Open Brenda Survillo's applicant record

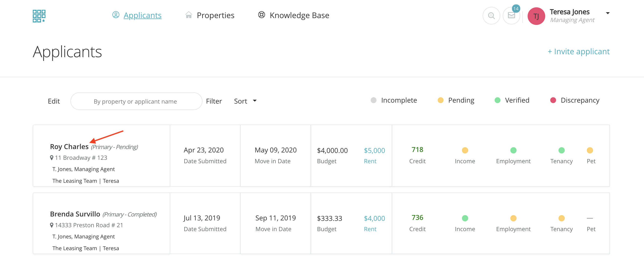(75, 214)
